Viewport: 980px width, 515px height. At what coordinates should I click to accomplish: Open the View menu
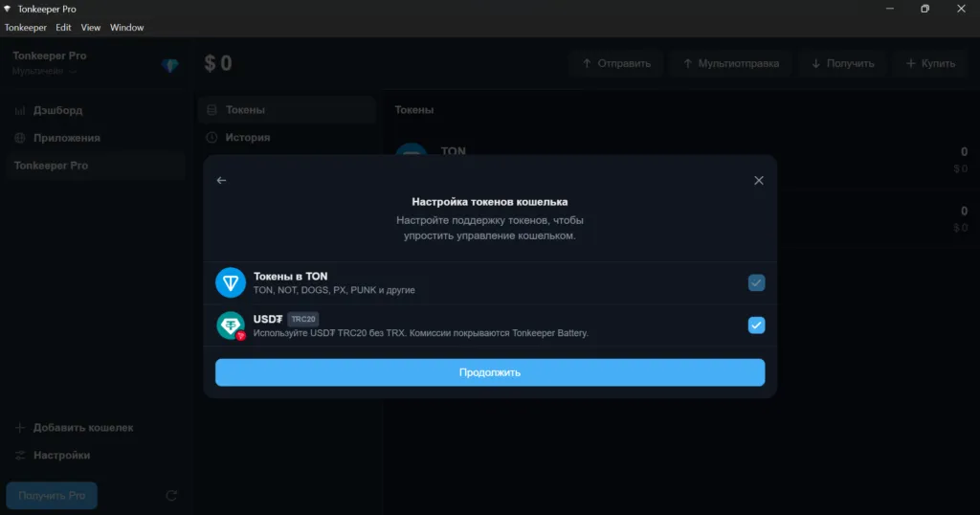(91, 28)
